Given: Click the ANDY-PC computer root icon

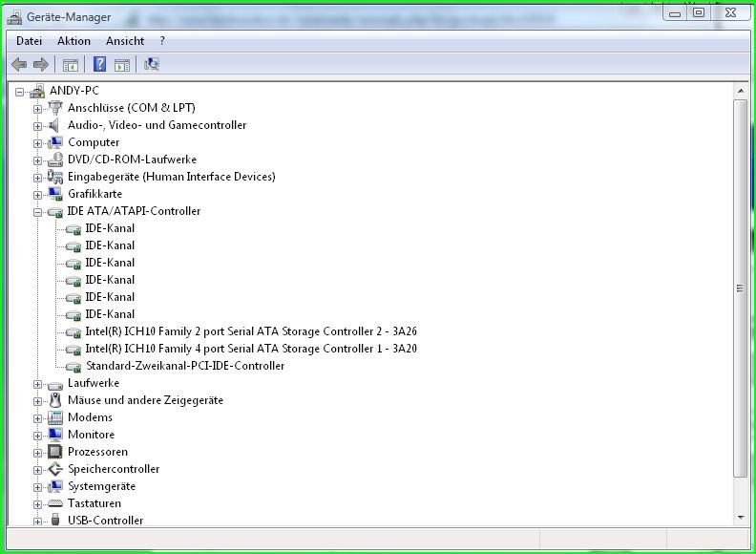Looking at the screenshot, I should pos(37,91).
